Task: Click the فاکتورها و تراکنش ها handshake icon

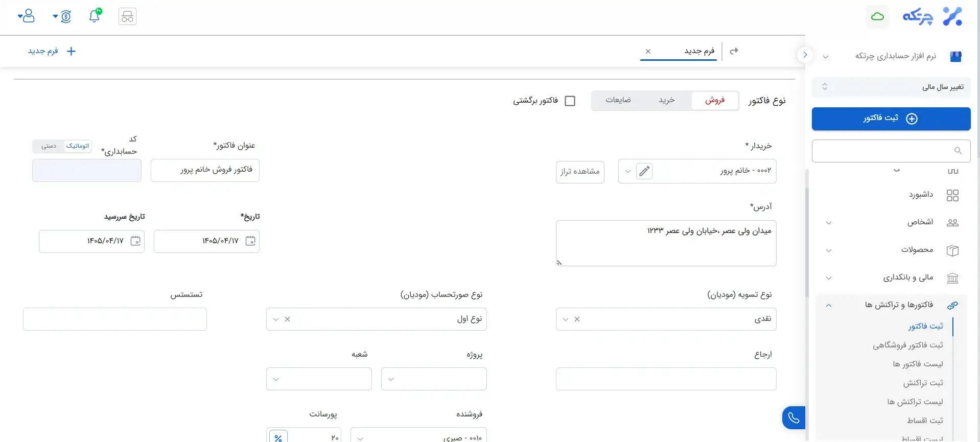Action: [x=952, y=305]
